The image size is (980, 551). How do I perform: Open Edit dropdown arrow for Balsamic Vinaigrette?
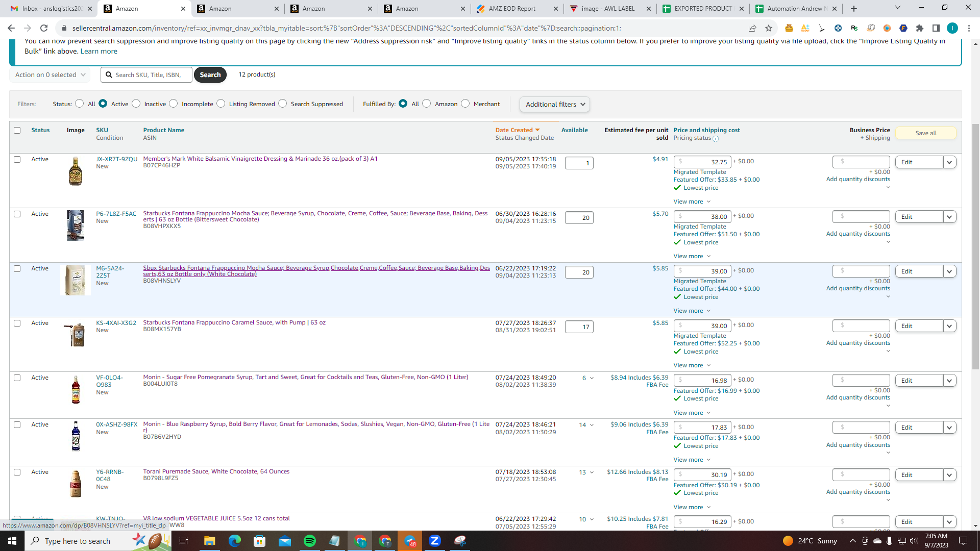pos(949,162)
